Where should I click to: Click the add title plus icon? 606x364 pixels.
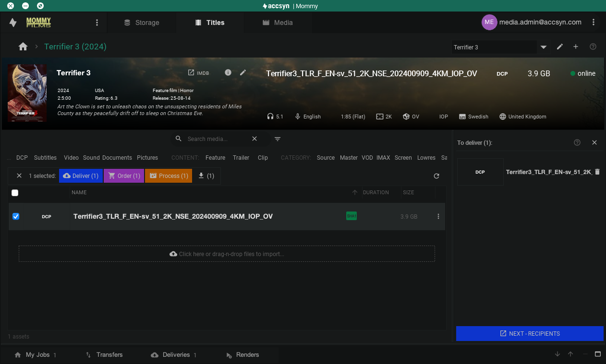point(576,47)
